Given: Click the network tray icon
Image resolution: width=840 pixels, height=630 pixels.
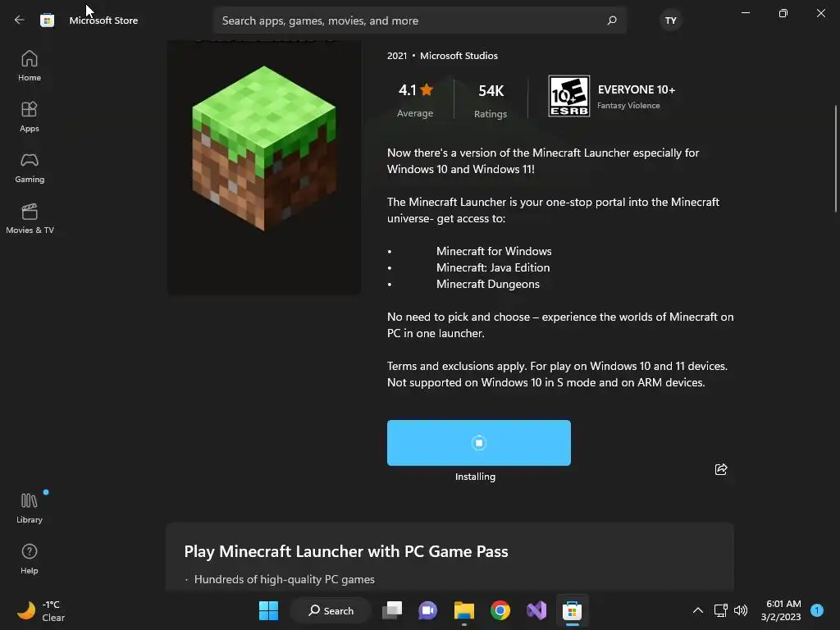Looking at the screenshot, I should pyautogui.click(x=720, y=610).
